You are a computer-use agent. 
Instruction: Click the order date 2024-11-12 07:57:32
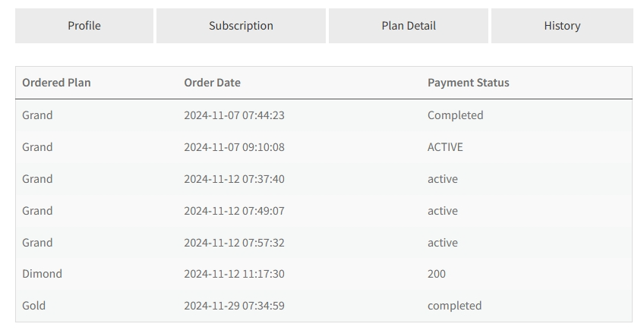point(234,243)
